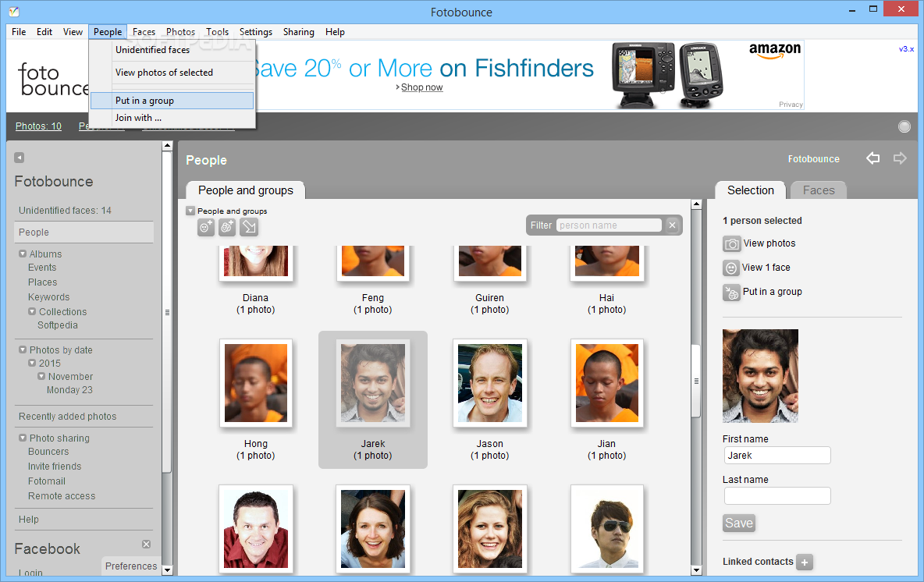The image size is (924, 582).
Task: Click the add new person icon
Action: [206, 227]
